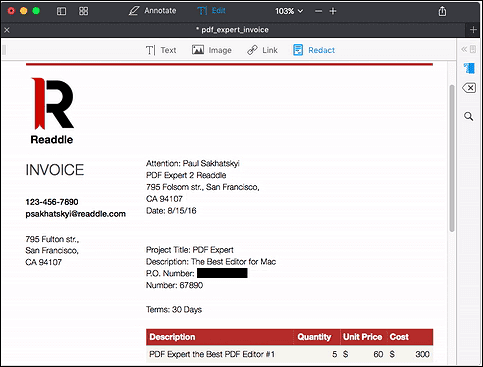483x367 pixels.
Task: Click 'Date: 8/15/16' line
Action: click(171, 211)
